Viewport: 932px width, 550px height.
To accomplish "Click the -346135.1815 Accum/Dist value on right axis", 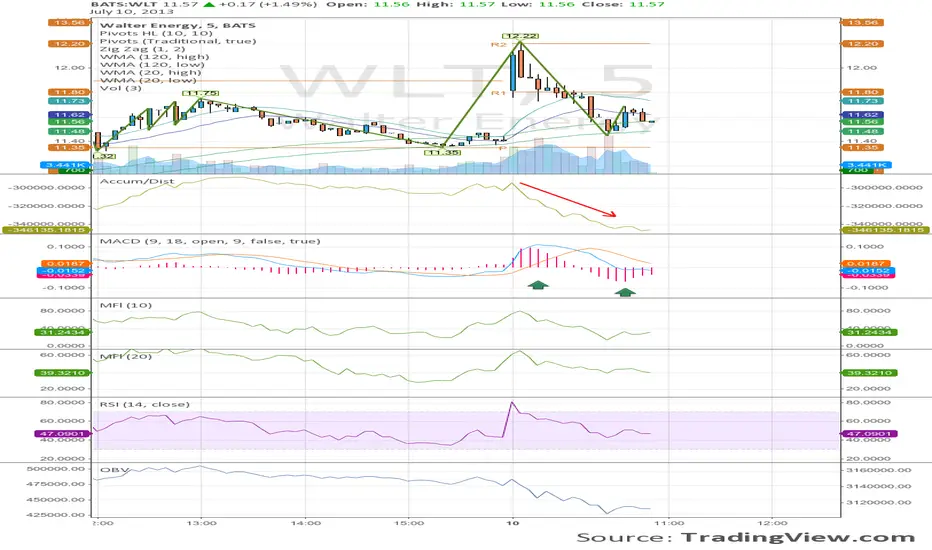I will click(886, 230).
